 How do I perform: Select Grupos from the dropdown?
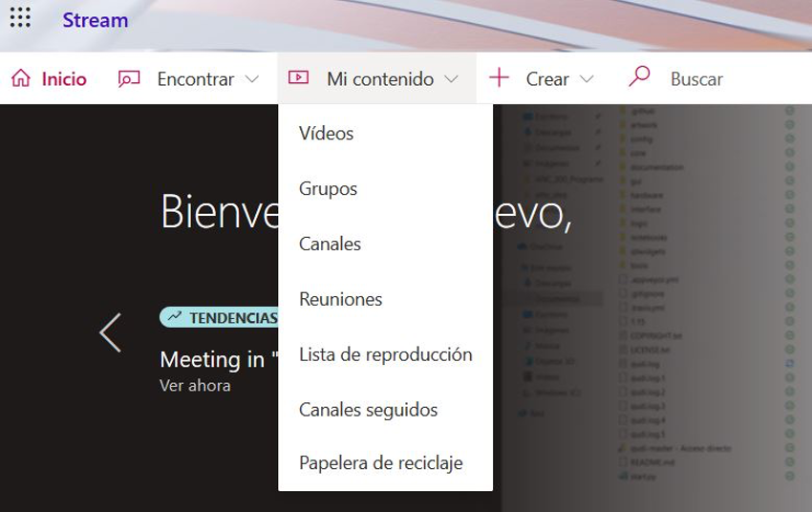[385, 188]
